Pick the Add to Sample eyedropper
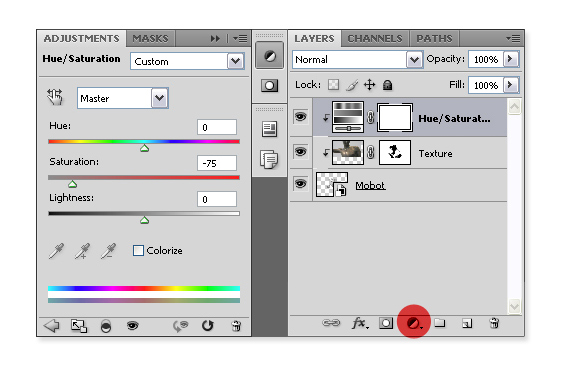The image size is (563, 366). tap(83, 251)
